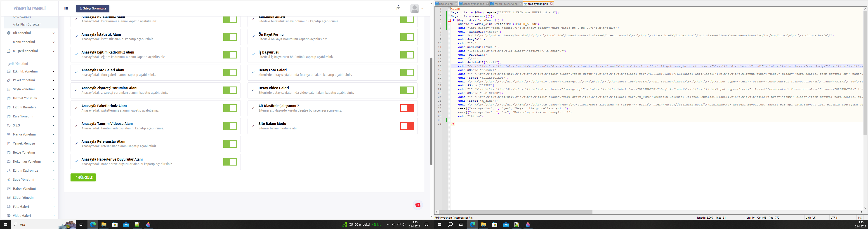Click the admin page vertical scrollbar
868x229 pixels.
[431, 111]
